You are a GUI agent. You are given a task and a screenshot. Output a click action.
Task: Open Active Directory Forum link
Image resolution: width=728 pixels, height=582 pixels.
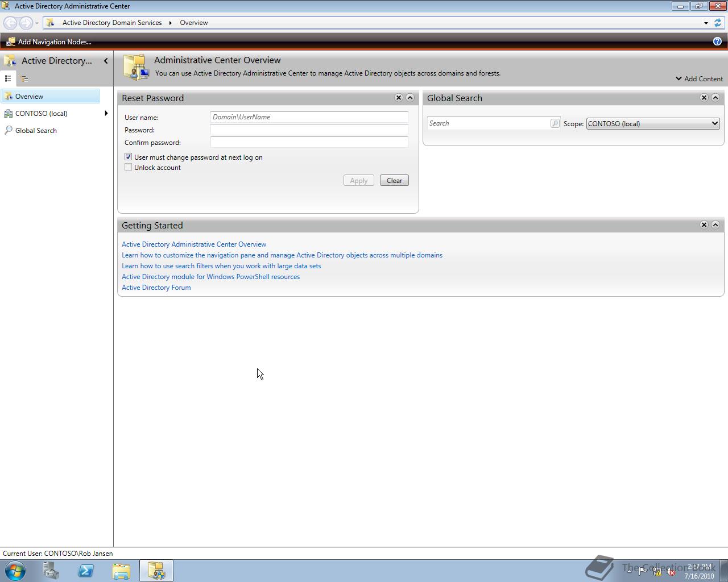coord(156,288)
